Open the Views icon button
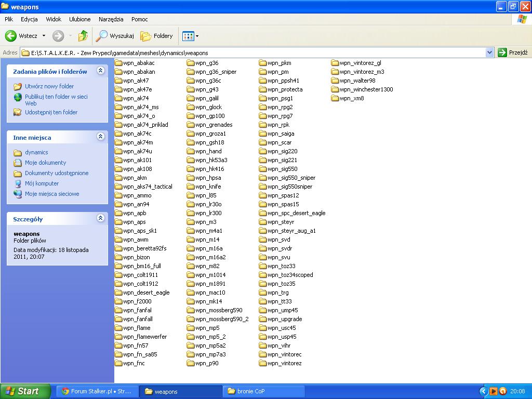 [x=188, y=36]
